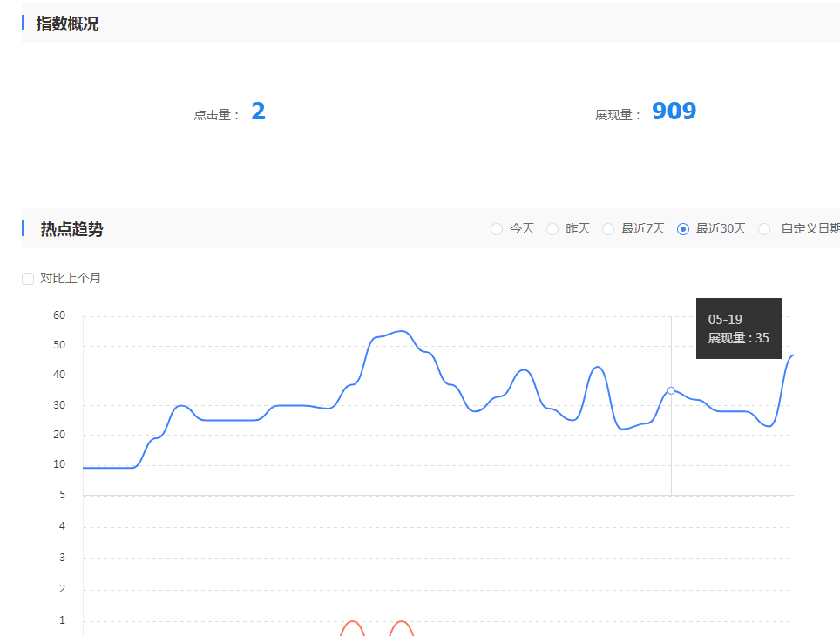Click the 点击量： label text
Image resolution: width=840 pixels, height=636 pixels.
pos(217,115)
